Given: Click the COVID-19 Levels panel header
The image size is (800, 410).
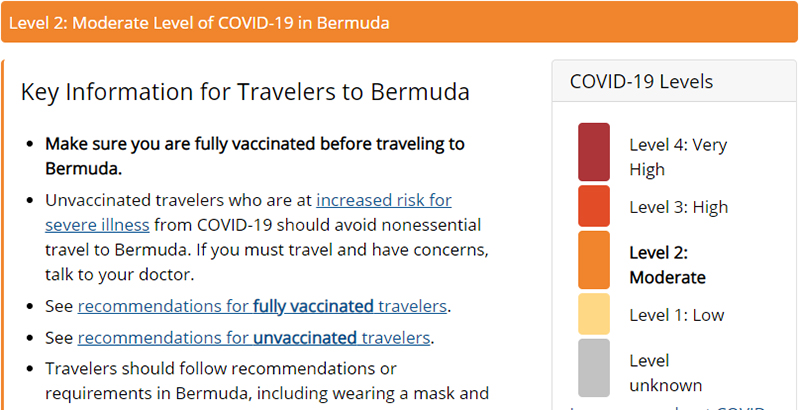Looking at the screenshot, I should 641,81.
